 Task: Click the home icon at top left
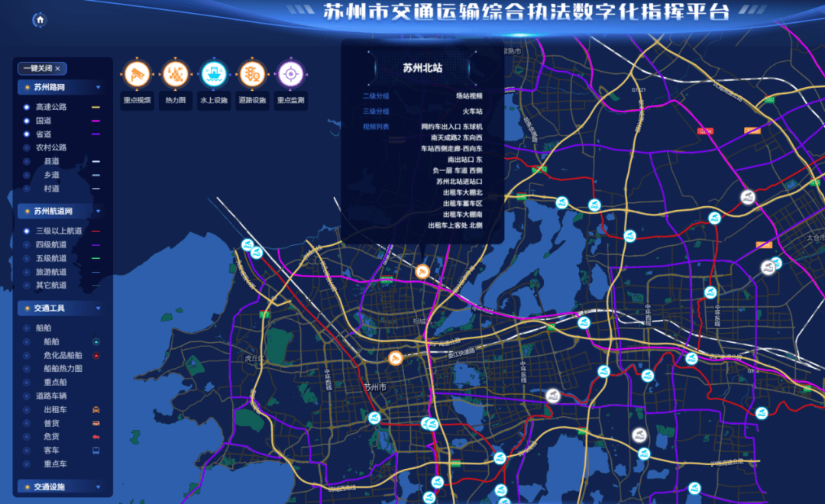pos(40,21)
